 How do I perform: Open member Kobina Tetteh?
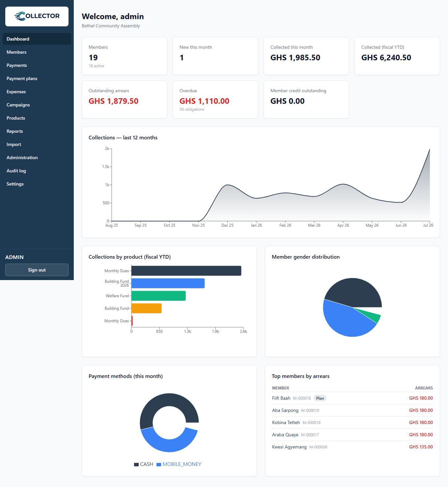click(286, 423)
